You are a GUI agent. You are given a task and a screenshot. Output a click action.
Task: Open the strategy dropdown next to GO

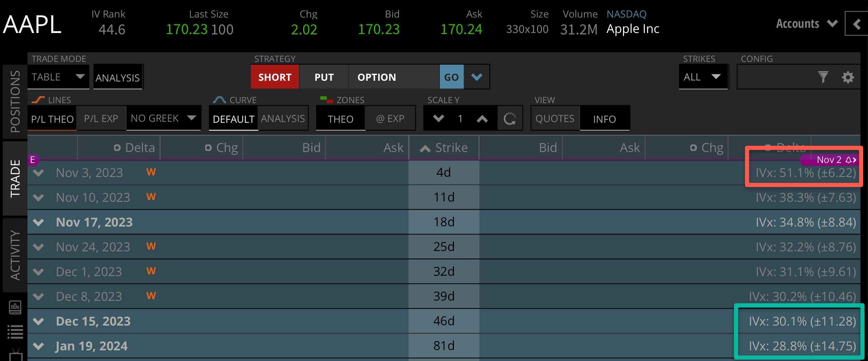coord(476,77)
